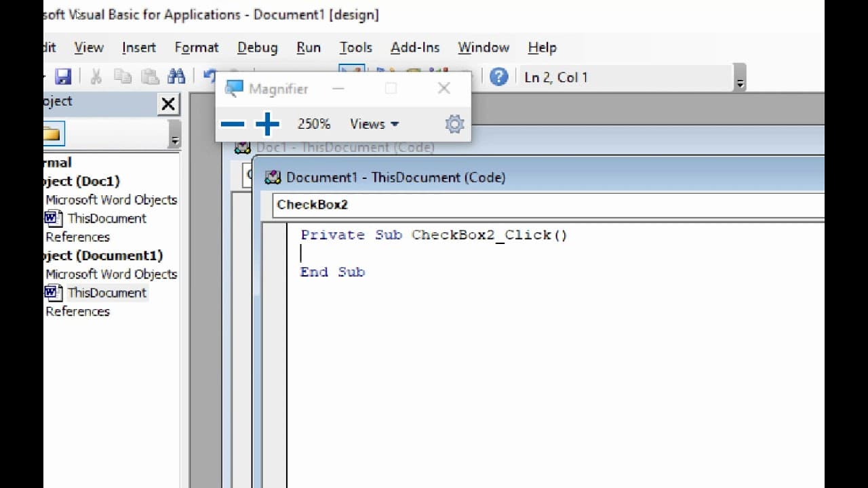This screenshot has width=868, height=488.
Task: Open Standard toolbar options arrow after Ln 2, Col 1
Action: (741, 78)
